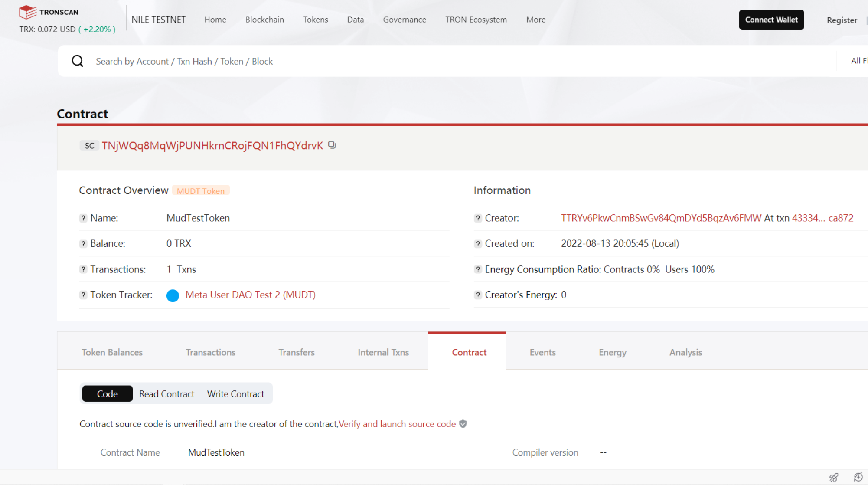Click the help icon beside Token Tracker
868x485 pixels.
click(83, 295)
